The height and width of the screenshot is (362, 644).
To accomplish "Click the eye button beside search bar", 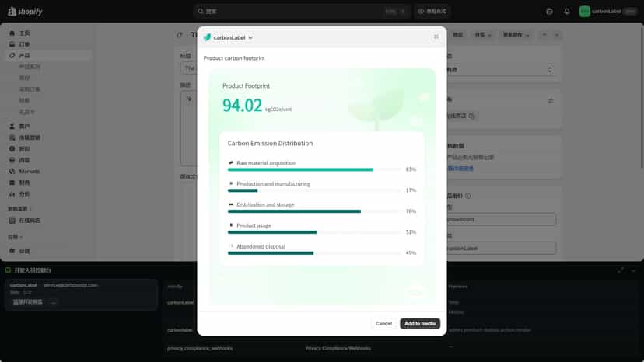I will click(x=432, y=11).
